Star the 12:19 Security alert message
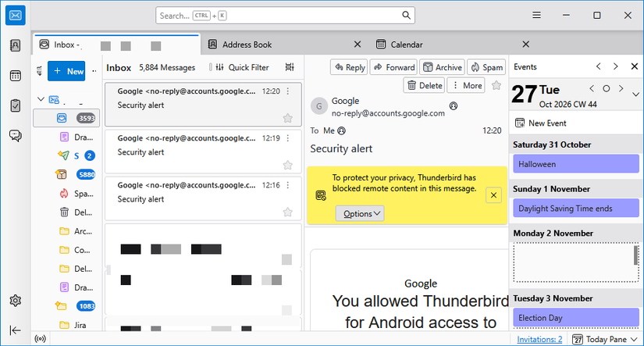The width and height of the screenshot is (644, 346). tap(288, 166)
